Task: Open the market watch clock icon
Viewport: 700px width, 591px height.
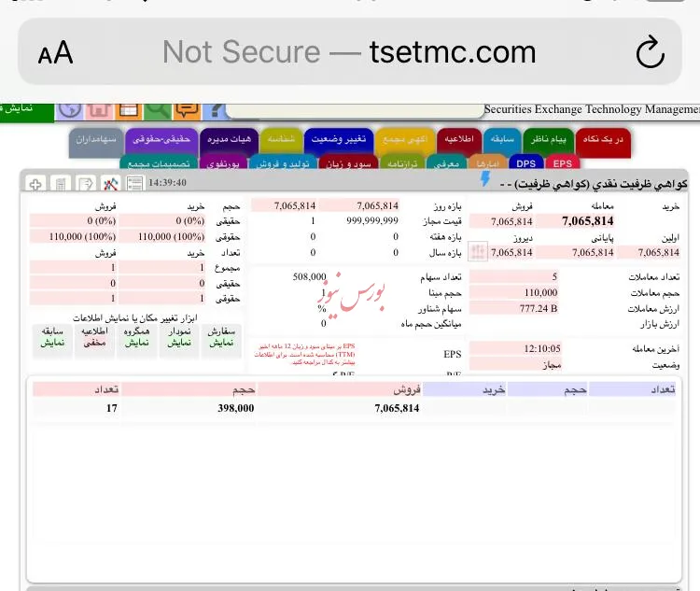Action: click(x=70, y=110)
